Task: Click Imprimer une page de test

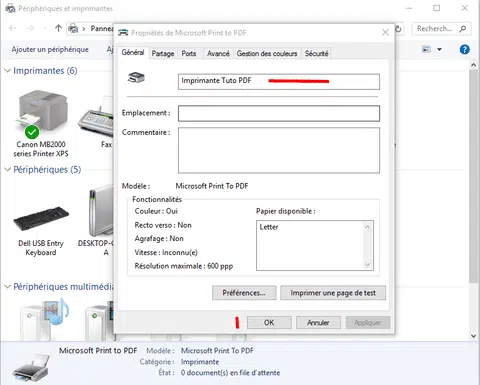Action: [x=333, y=293]
